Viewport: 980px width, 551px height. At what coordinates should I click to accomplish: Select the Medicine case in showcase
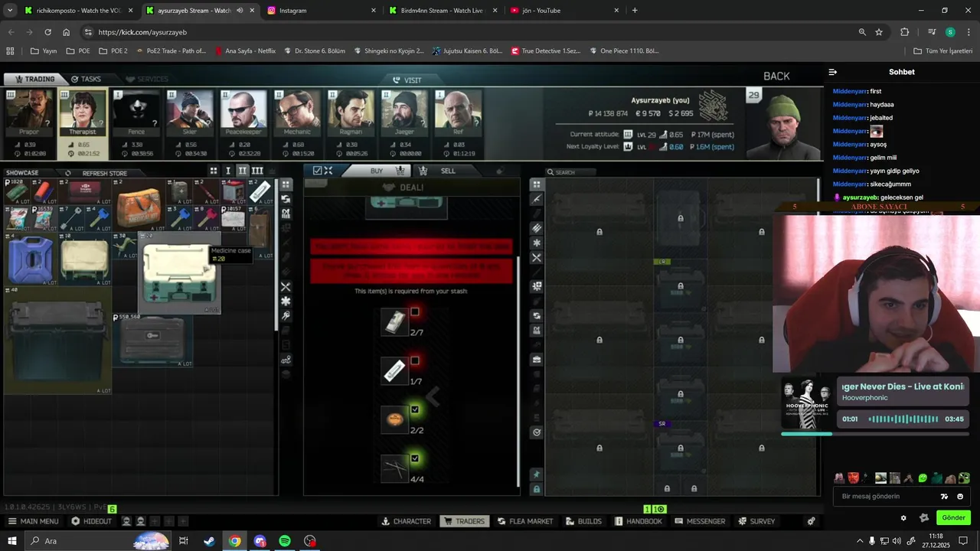178,274
